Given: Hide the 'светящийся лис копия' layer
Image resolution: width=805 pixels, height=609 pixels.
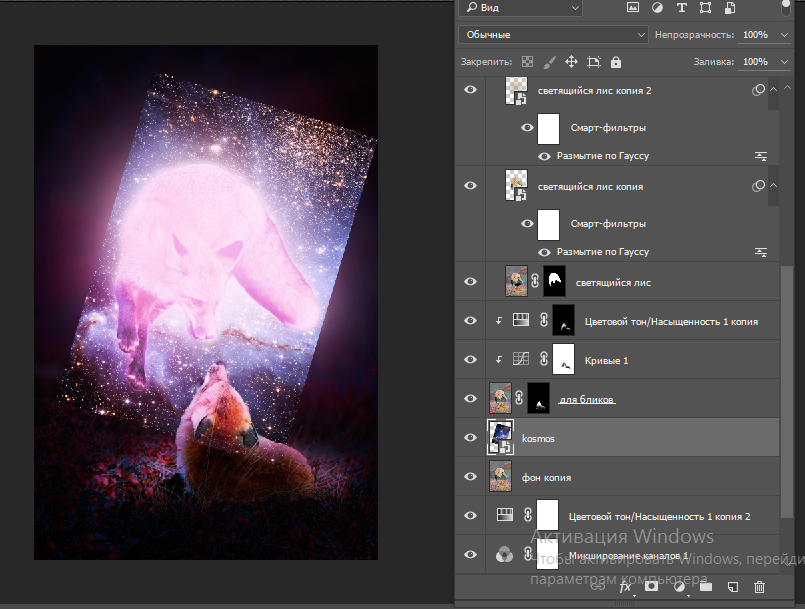Looking at the screenshot, I should tap(470, 185).
